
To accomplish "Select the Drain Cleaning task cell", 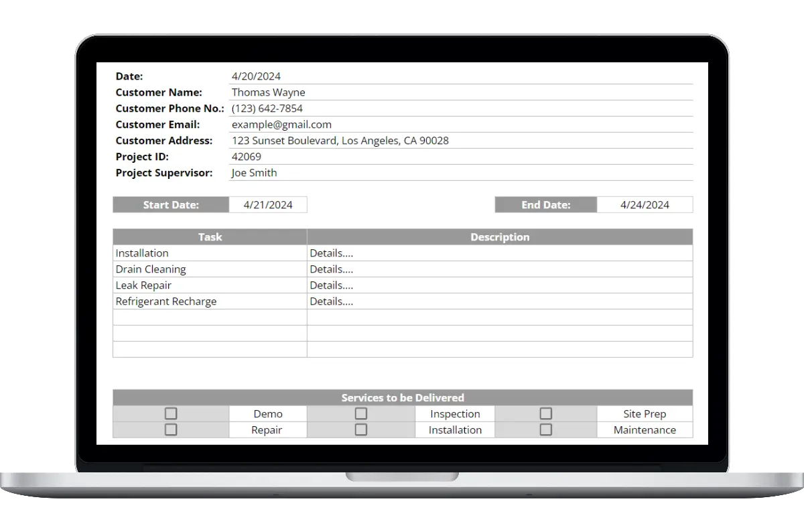I will [x=210, y=269].
